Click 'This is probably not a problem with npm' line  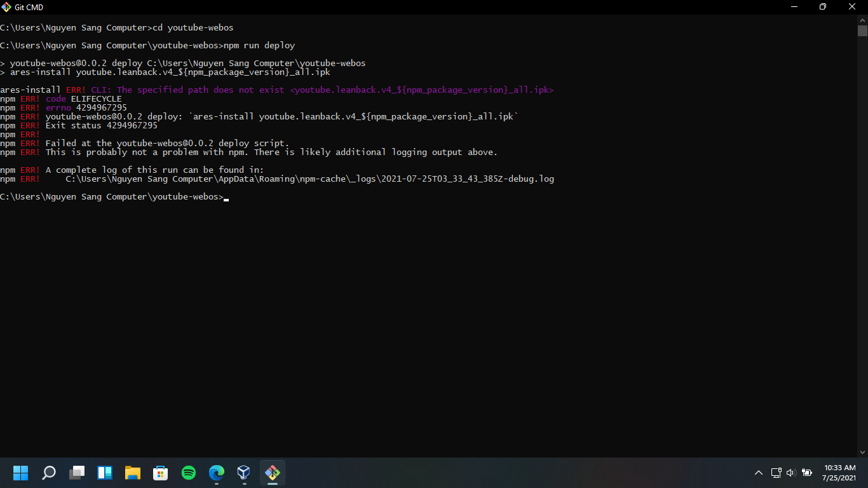(249, 152)
